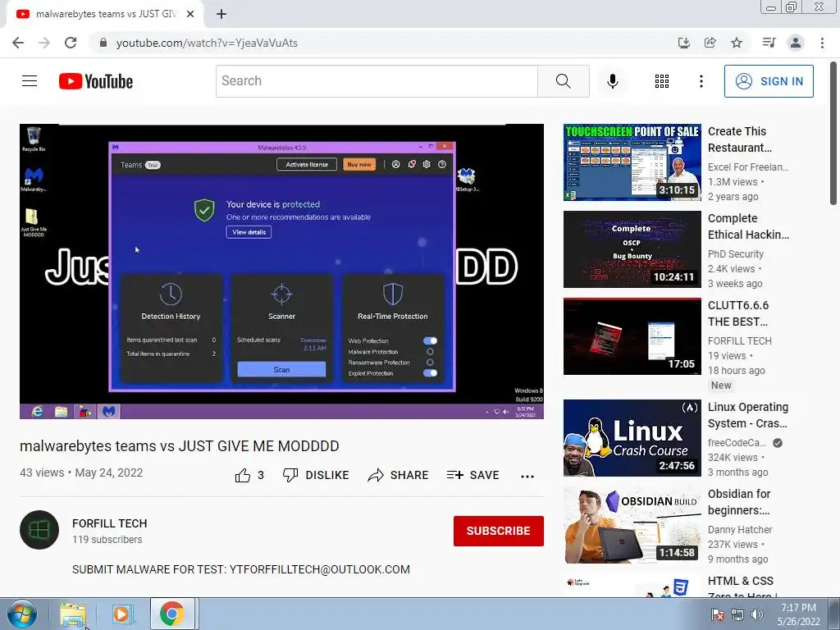This screenshot has width=840, height=630.
Task: Open Obsidian for beginners video title
Action: 739,502
